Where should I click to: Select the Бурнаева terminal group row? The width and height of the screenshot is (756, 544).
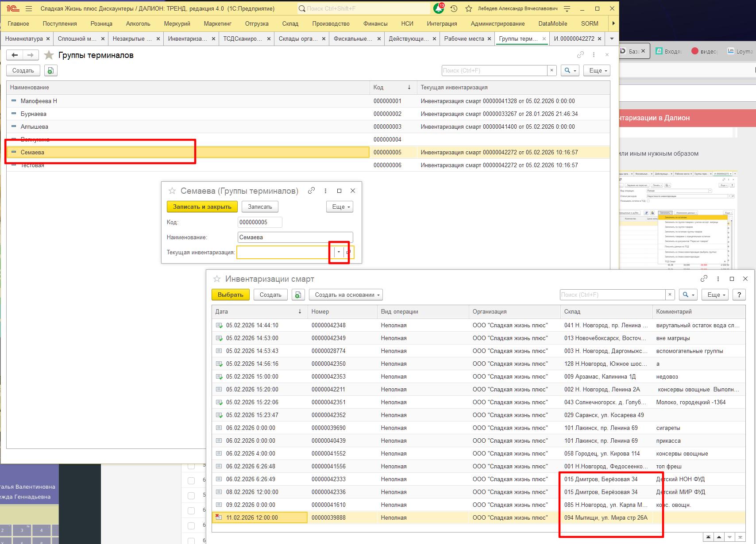point(34,114)
